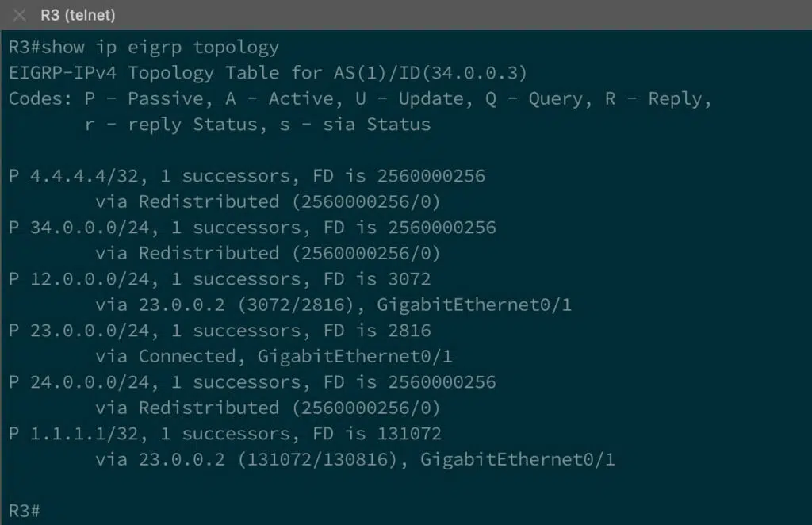Select the R3 (telnet) tab title
Viewport: 812px width, 525px height.
point(78,15)
